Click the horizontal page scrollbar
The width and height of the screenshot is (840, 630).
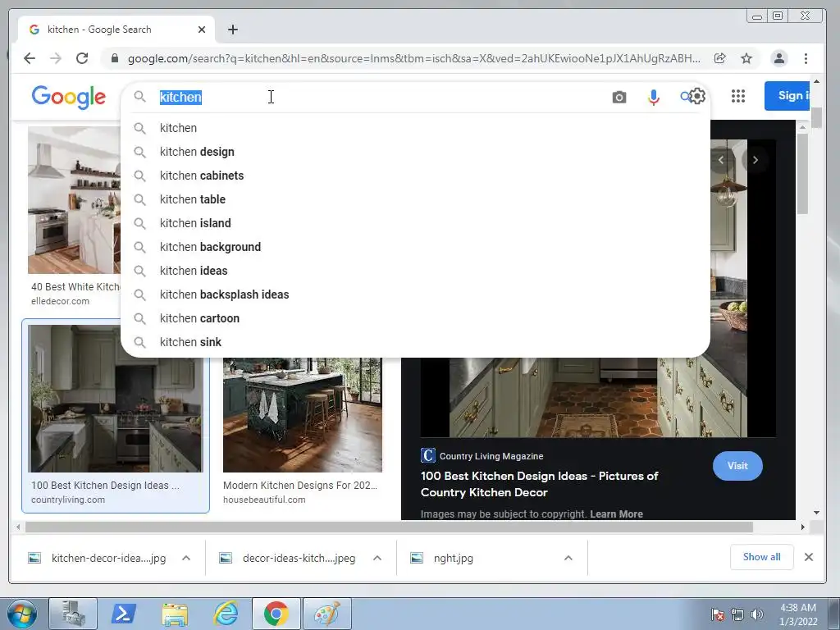tap(389, 527)
